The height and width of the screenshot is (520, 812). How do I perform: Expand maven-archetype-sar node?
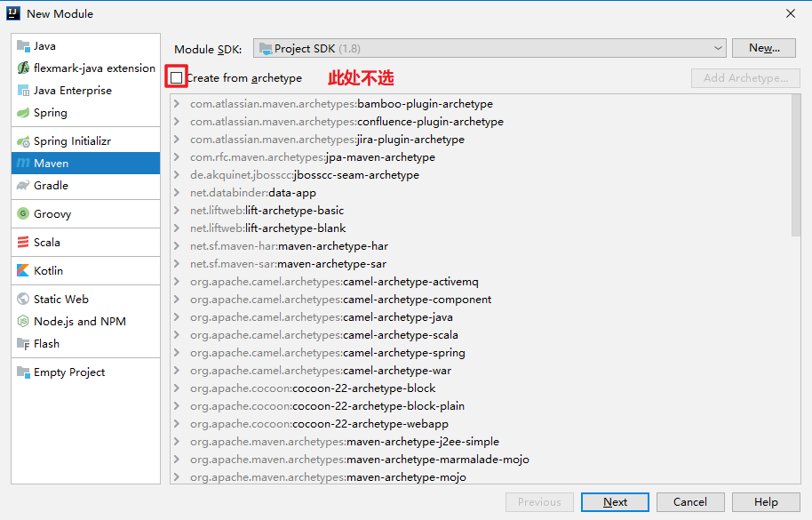click(177, 264)
